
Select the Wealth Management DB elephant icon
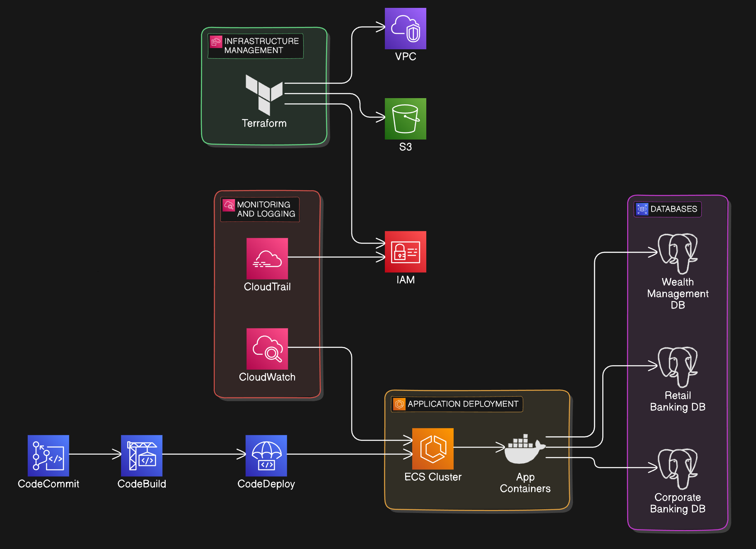tap(678, 254)
